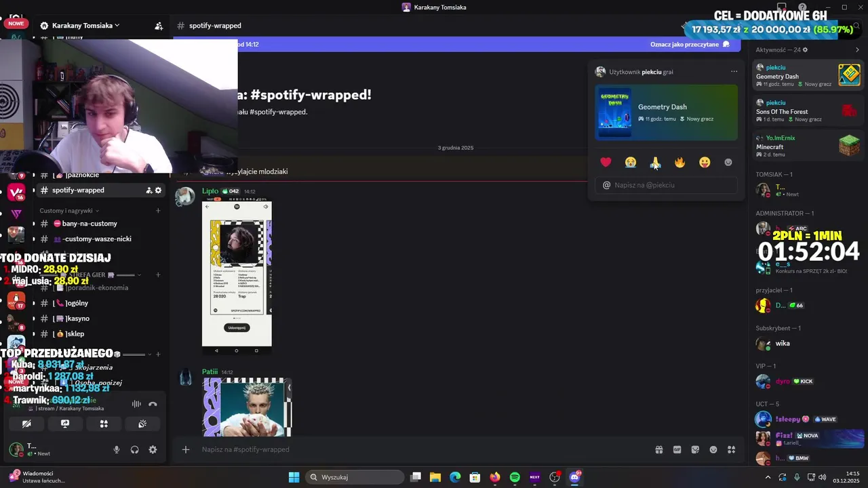Add channel to Customy i nagrywki category

tap(158, 211)
